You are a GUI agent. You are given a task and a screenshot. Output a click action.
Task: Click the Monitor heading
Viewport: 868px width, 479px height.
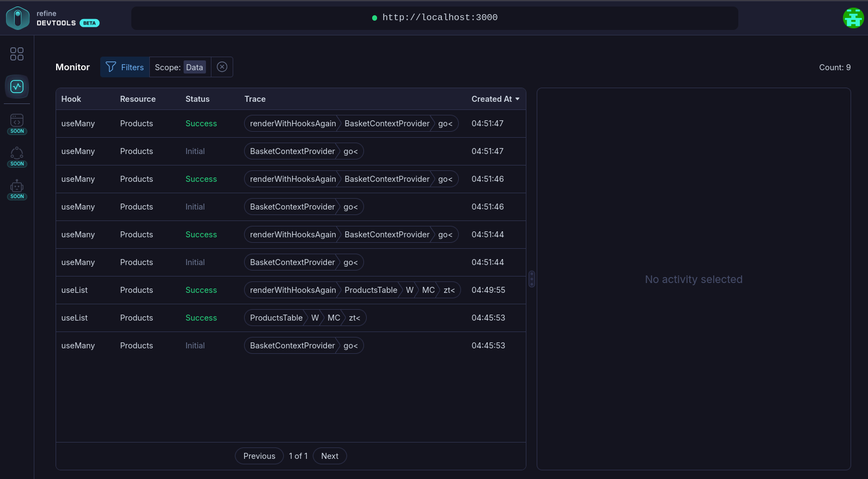click(x=72, y=67)
